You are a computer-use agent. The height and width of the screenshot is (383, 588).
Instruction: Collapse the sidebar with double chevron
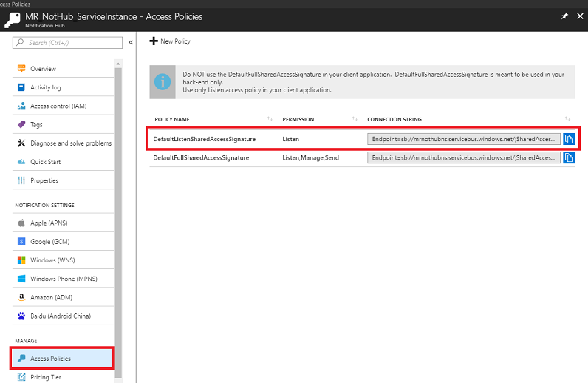pyautogui.click(x=131, y=42)
